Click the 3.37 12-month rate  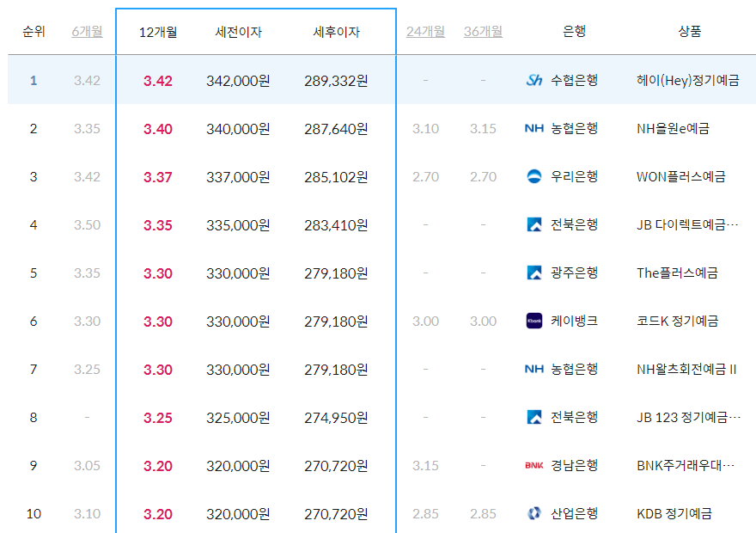pyautogui.click(x=158, y=177)
